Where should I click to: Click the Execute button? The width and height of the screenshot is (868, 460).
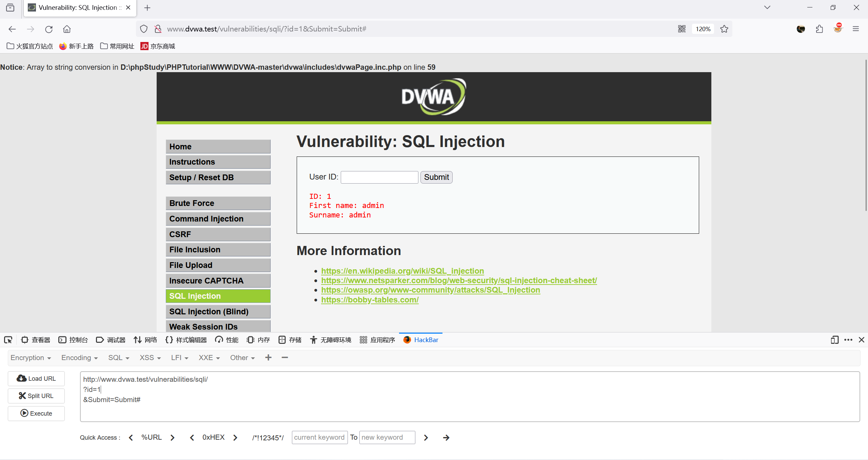36,413
